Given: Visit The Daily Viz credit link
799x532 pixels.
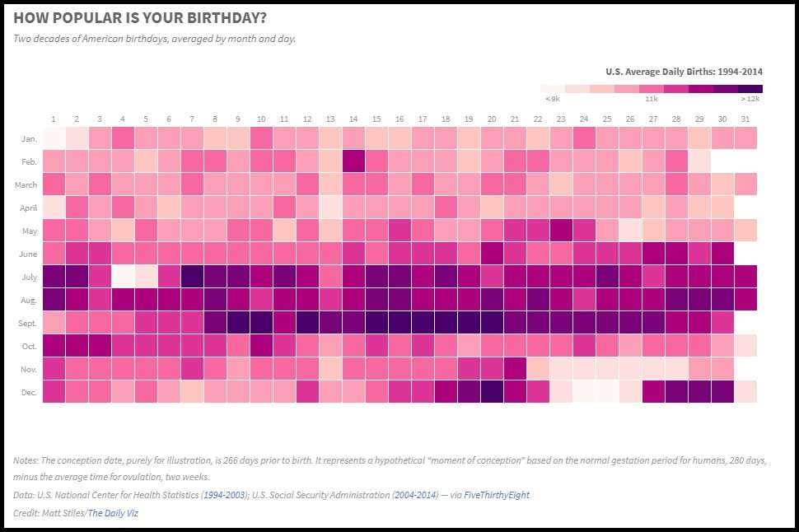Looking at the screenshot, I should [x=110, y=513].
